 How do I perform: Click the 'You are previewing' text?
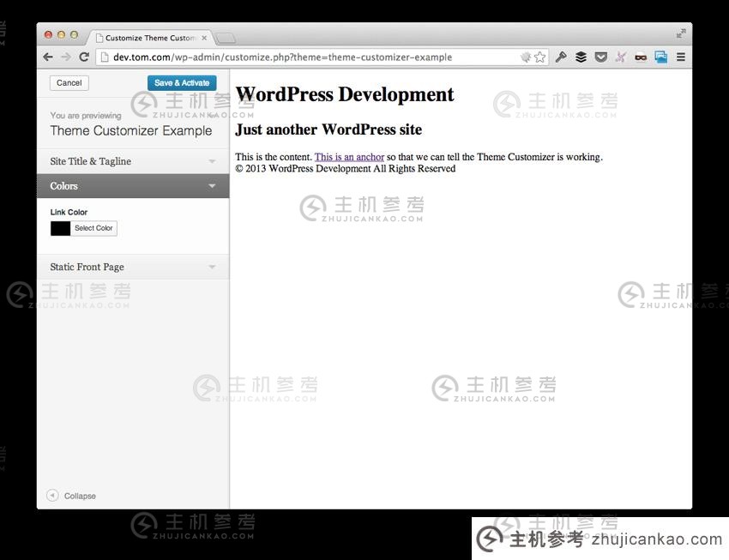click(x=86, y=115)
